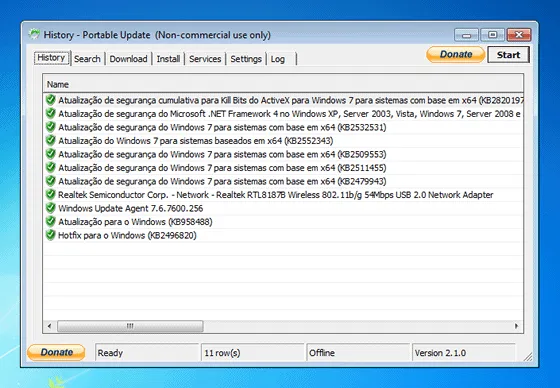The width and height of the screenshot is (560, 388).
Task: Click green shield icon beside Realtek adapter row
Action: (51, 194)
